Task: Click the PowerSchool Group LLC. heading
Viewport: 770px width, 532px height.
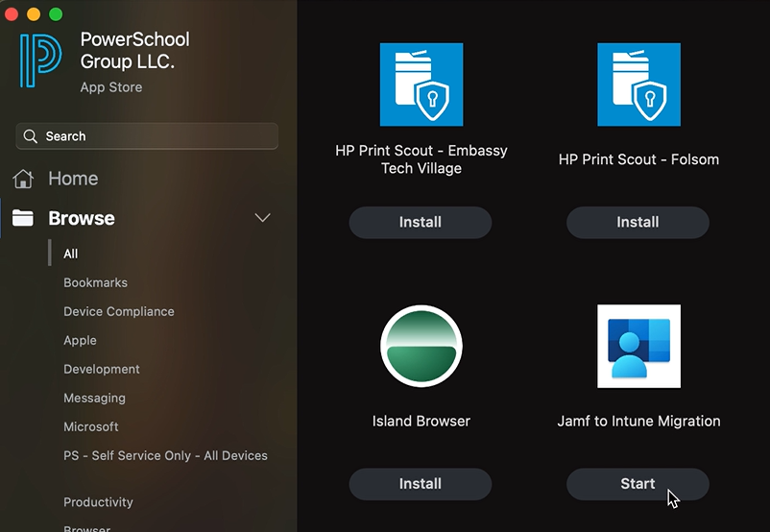Action: click(x=134, y=50)
